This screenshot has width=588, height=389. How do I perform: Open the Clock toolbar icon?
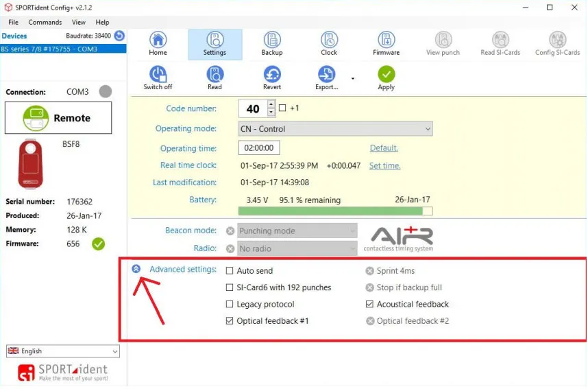329,44
